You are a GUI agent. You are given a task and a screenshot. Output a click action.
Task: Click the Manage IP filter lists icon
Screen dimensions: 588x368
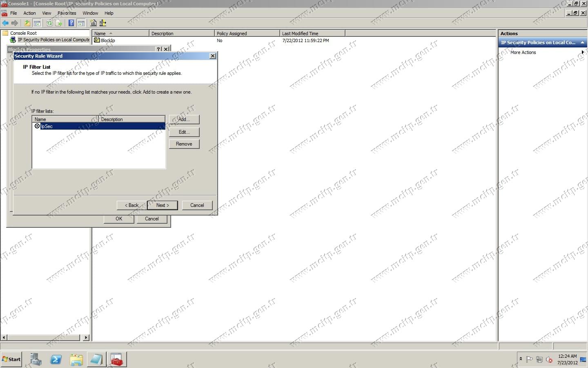pyautogui.click(x=103, y=23)
